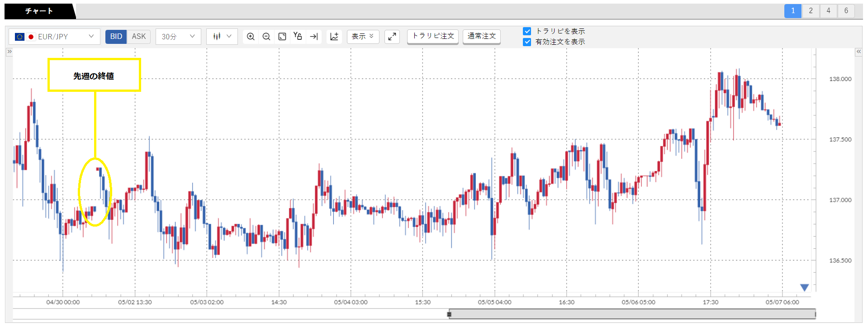Image resolution: width=868 pixels, height=327 pixels.
Task: Click the 14:30 time axis label
Action: [279, 302]
